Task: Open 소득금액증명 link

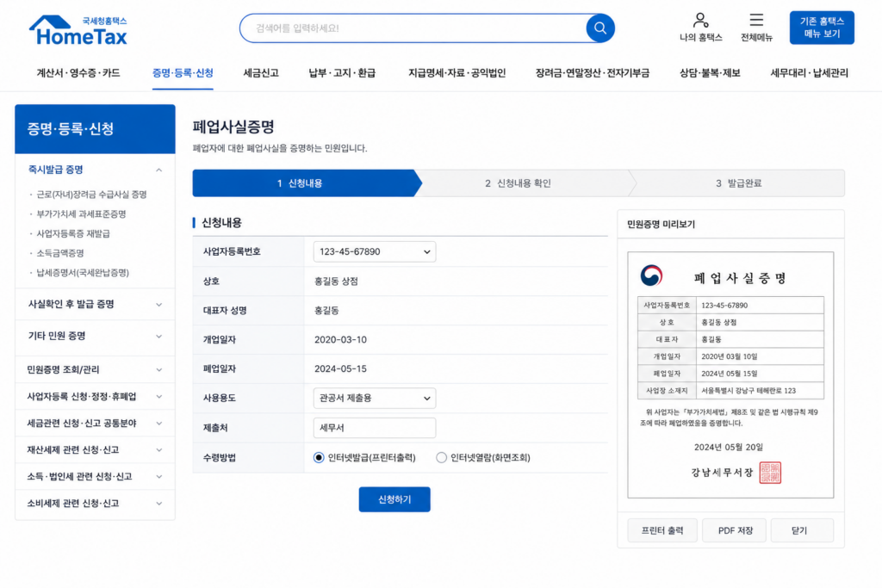Action: pos(60,253)
